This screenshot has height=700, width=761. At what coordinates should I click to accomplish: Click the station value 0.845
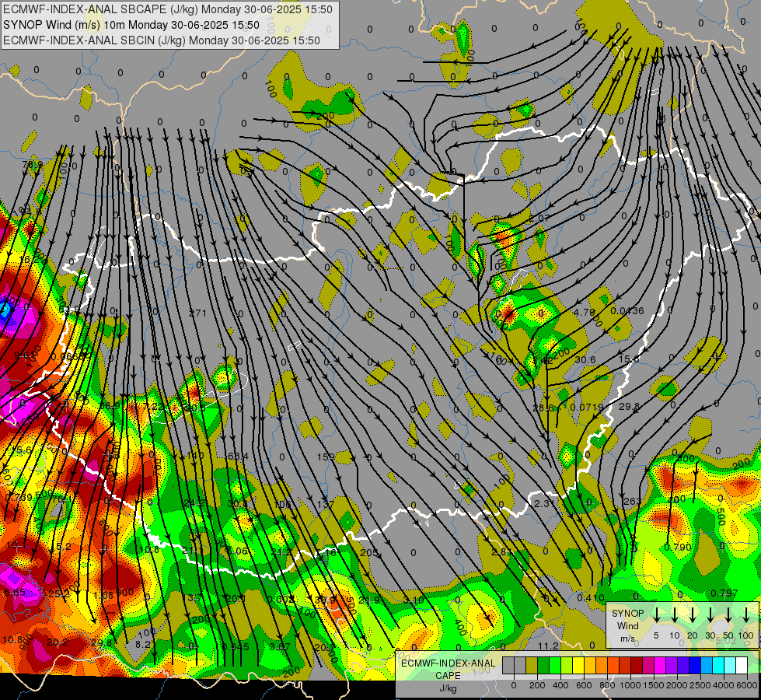pos(236,646)
